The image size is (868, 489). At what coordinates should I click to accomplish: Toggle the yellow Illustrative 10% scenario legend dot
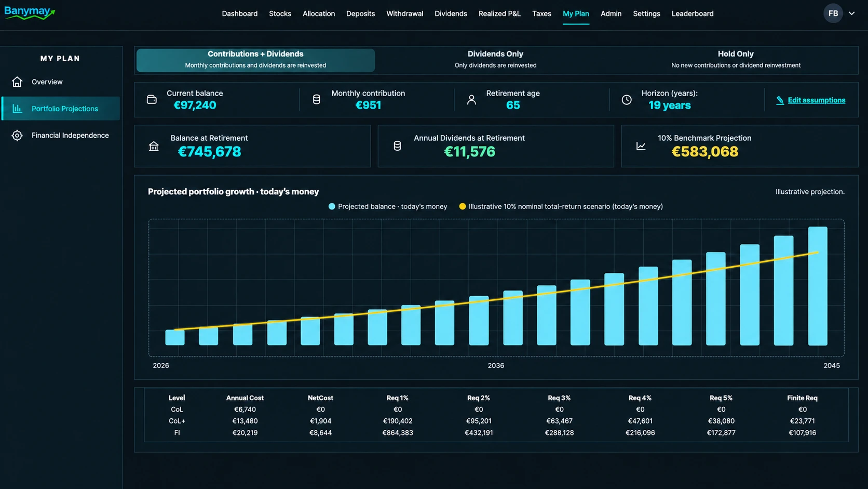[463, 206]
